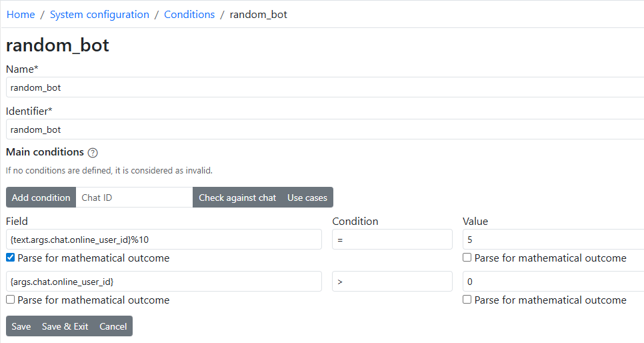644x343 pixels.
Task: Save the condition
Action: tap(21, 326)
